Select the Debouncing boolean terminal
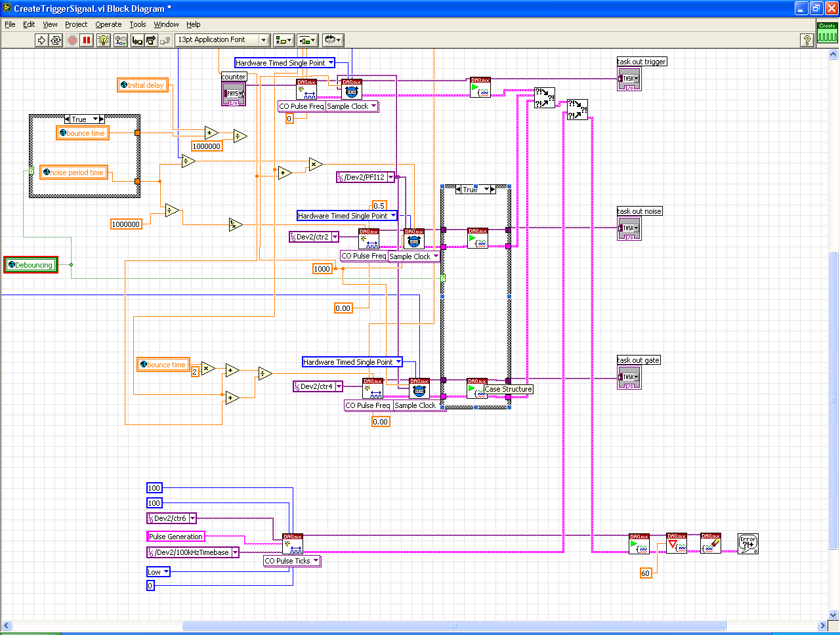 [x=31, y=265]
